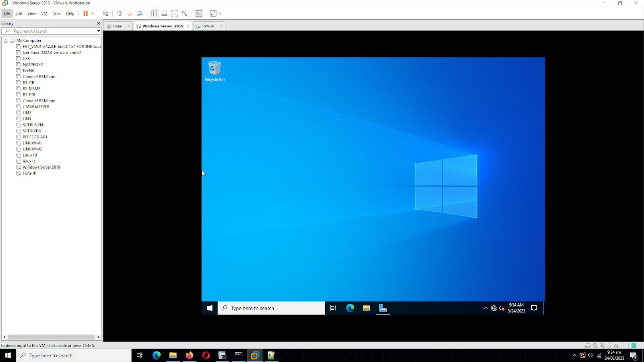644x362 pixels.
Task: Select CMWHATEVER in the library
Action: (x=36, y=107)
